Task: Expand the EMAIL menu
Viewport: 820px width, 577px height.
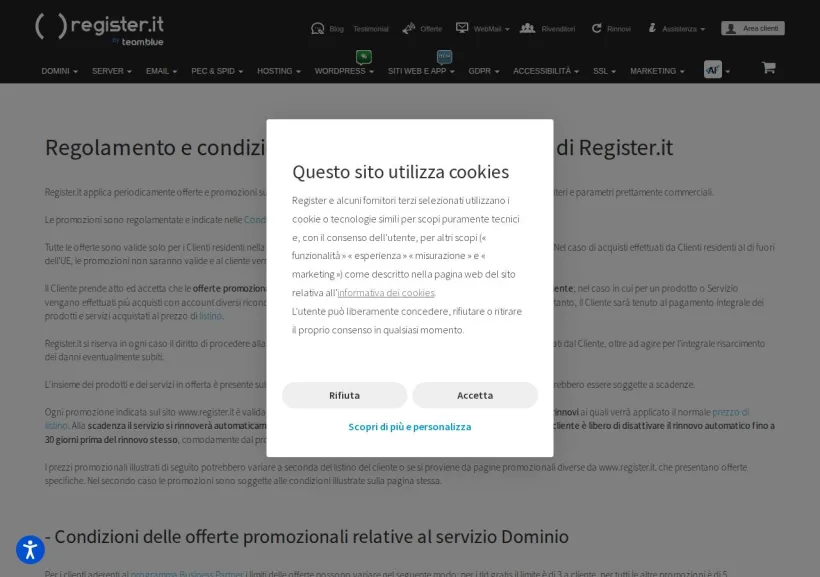Action: point(162,71)
